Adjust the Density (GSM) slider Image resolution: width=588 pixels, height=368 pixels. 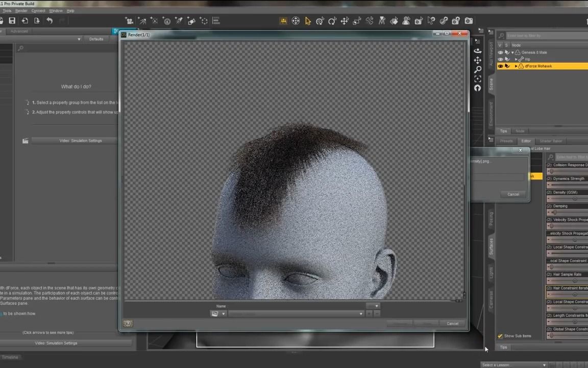point(567,199)
